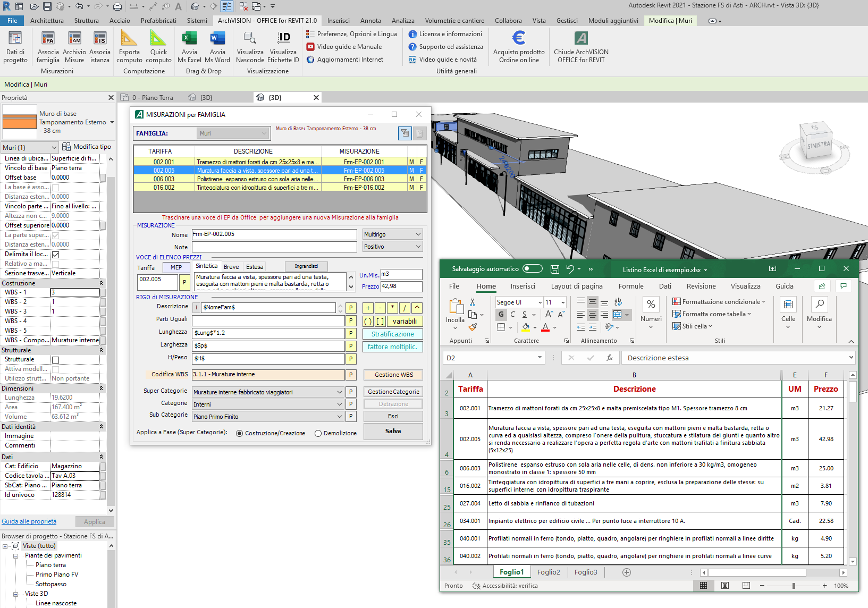868x608 pixels.
Task: Toggle bold G in Excel ribbon
Action: click(x=501, y=314)
